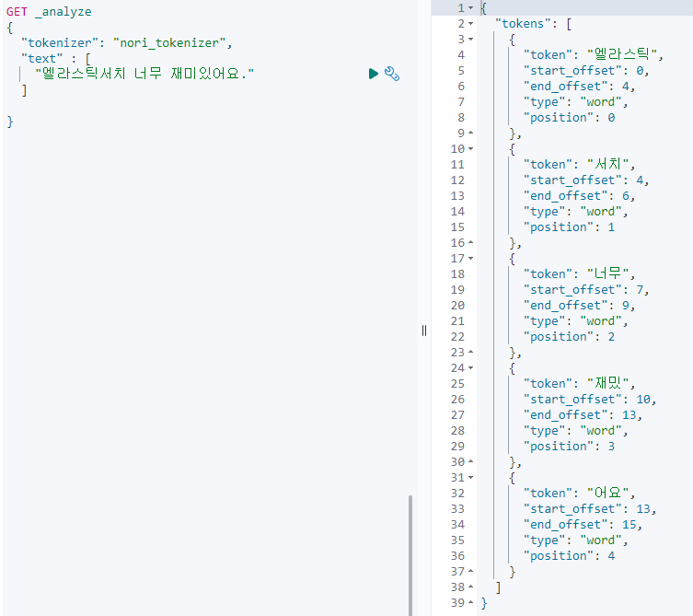Fold the first token object on line 3

tap(471, 40)
